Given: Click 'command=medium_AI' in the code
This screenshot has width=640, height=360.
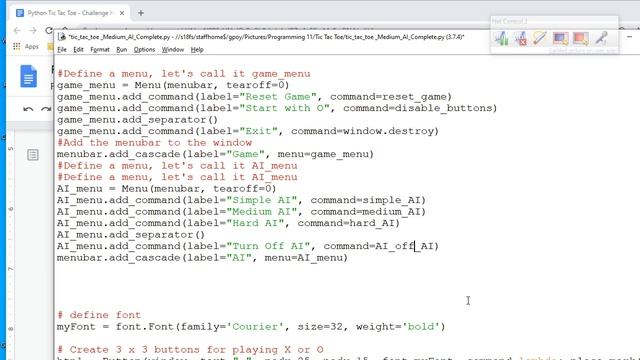Looking at the screenshot, I should click(365, 211).
